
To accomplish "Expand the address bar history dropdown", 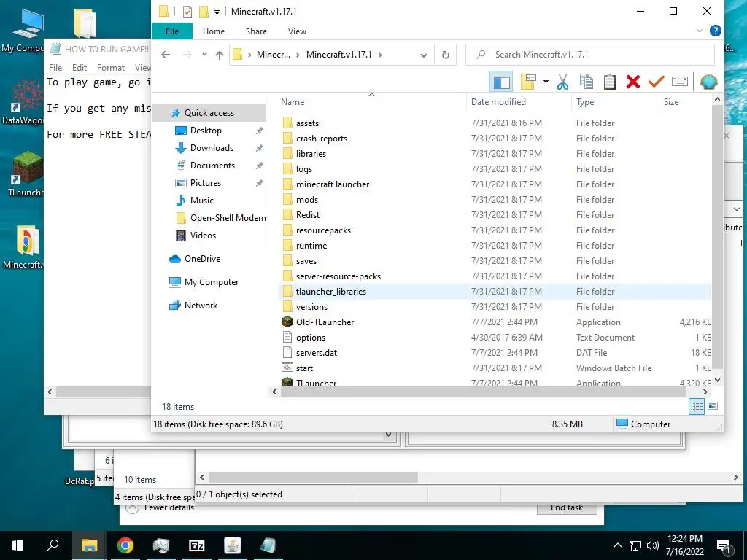I will coord(424,55).
